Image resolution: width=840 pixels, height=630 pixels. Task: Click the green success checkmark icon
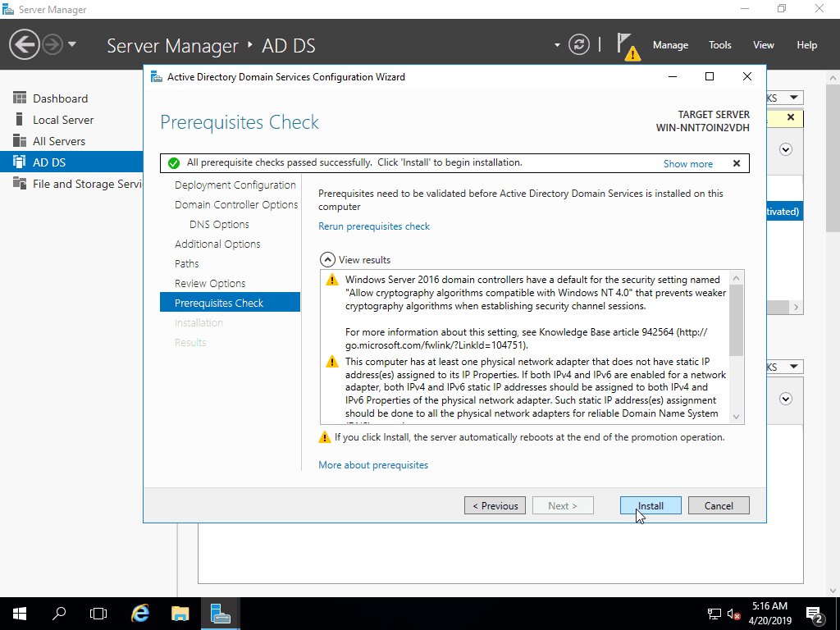pyautogui.click(x=174, y=163)
